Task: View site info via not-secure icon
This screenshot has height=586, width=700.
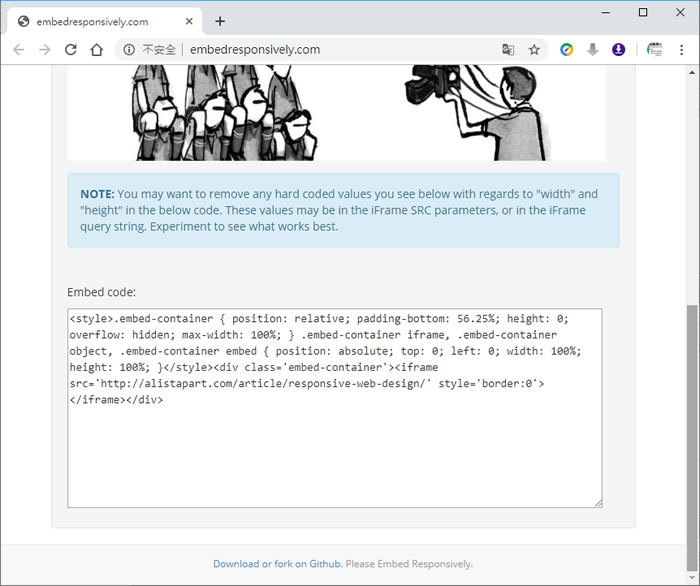Action: click(129, 50)
